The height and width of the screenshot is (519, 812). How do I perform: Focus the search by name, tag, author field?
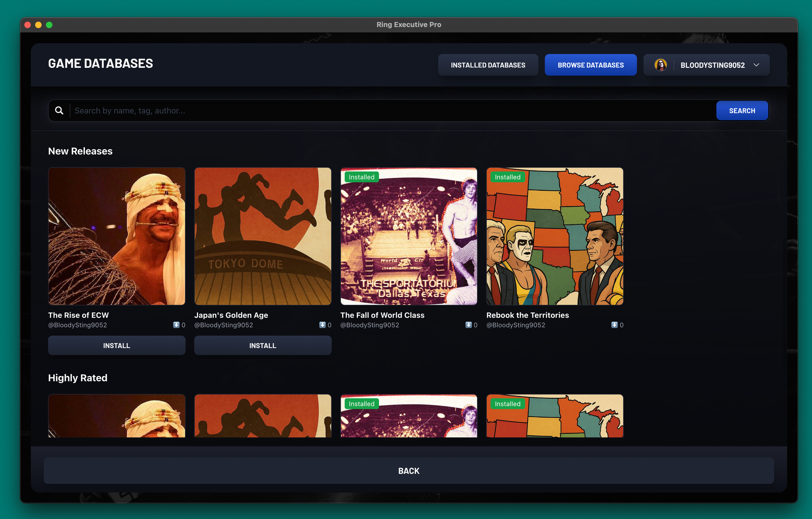click(393, 110)
